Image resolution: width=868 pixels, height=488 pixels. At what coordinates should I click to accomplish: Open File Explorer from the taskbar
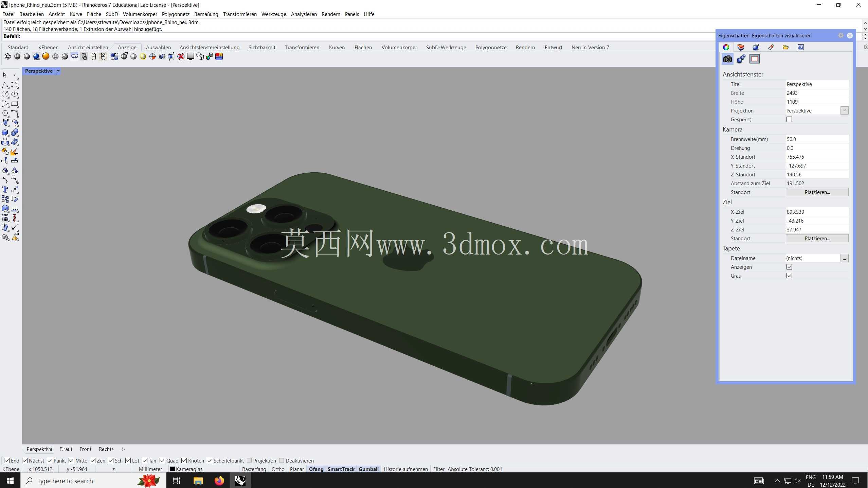(198, 481)
